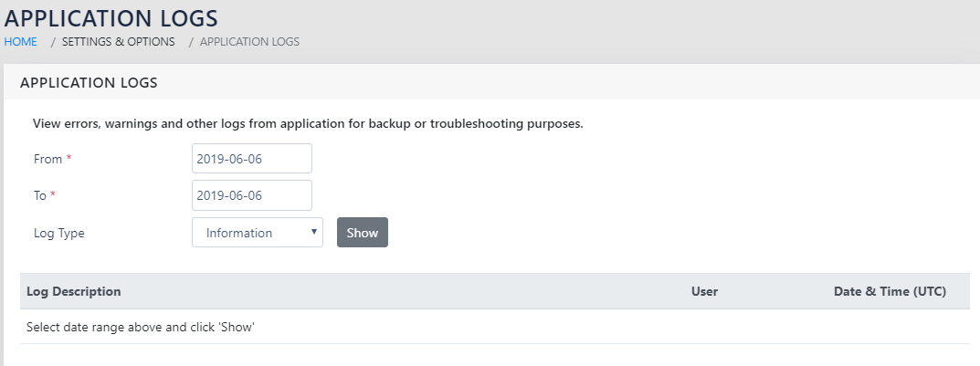This screenshot has height=366, width=980.
Task: Focus the From date input field
Action: [x=252, y=158]
